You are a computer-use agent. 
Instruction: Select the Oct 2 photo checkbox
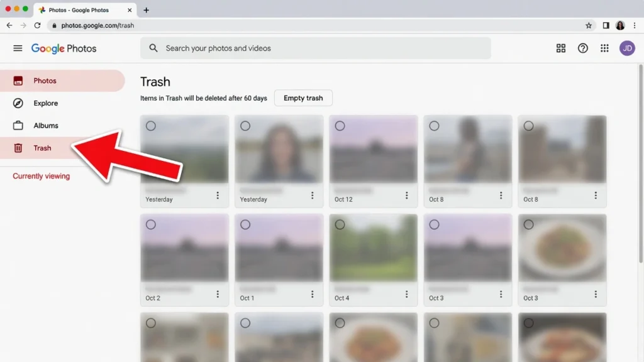tap(151, 224)
